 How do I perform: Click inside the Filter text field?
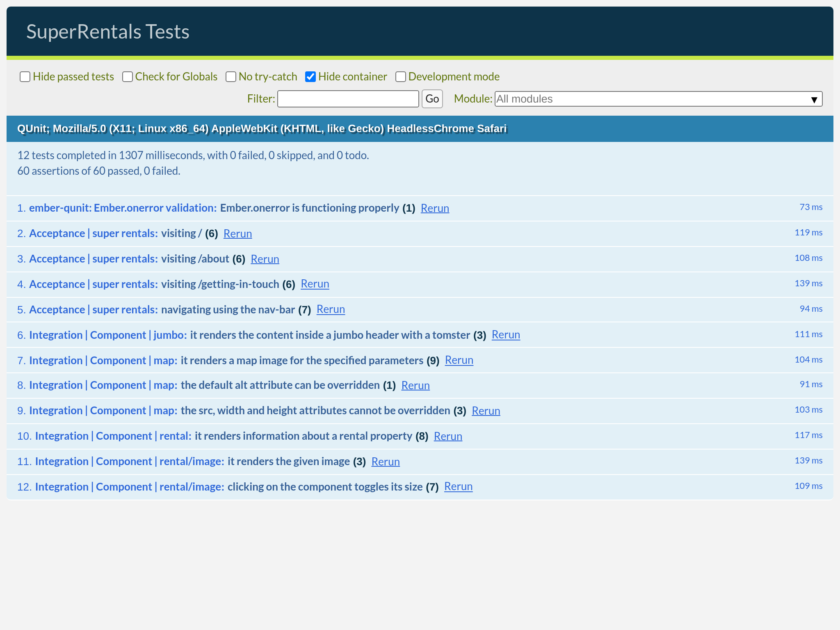pyautogui.click(x=347, y=99)
